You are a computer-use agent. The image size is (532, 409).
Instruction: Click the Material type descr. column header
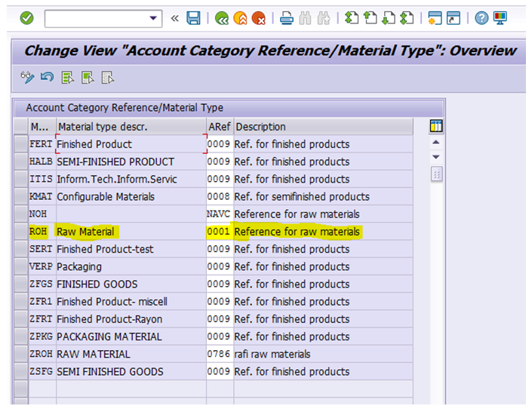(131, 127)
